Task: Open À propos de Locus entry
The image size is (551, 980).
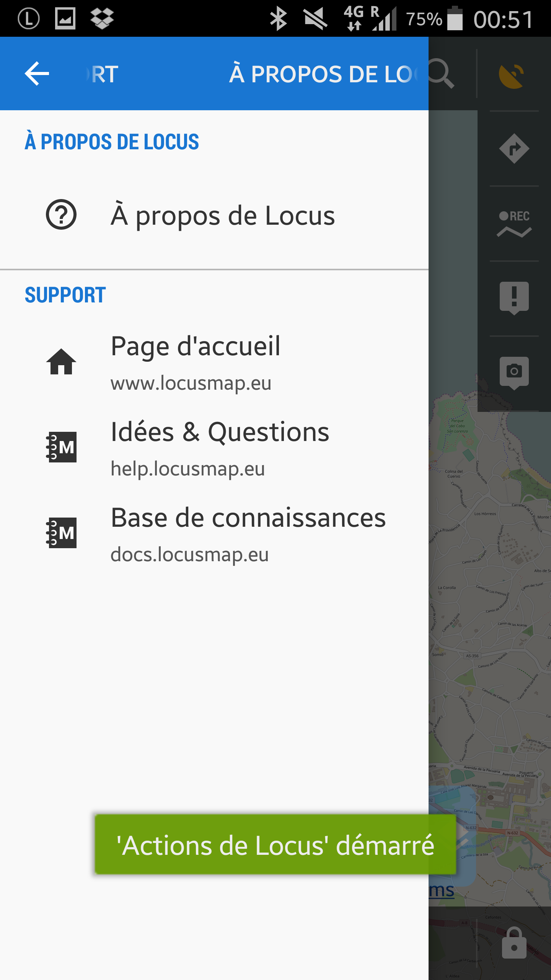Action: 223,216
